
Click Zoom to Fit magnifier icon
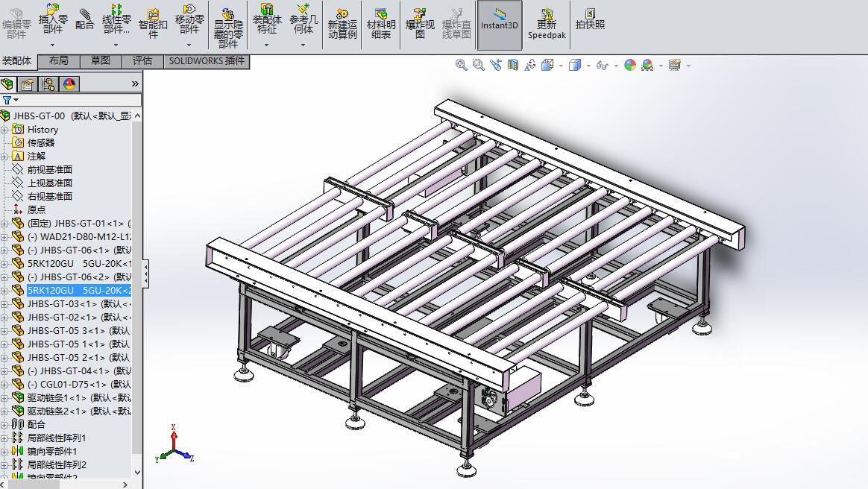461,65
